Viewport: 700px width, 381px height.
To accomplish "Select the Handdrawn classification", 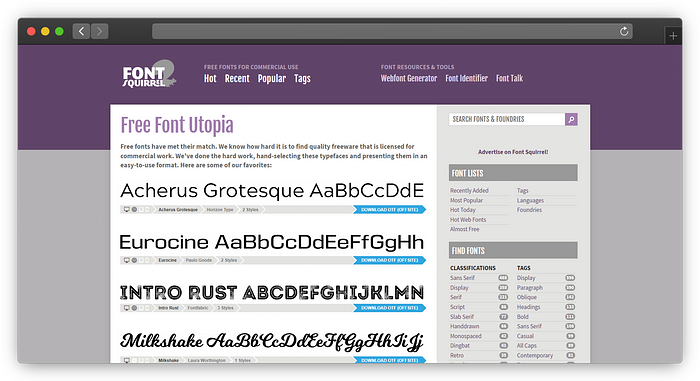I will point(465,327).
